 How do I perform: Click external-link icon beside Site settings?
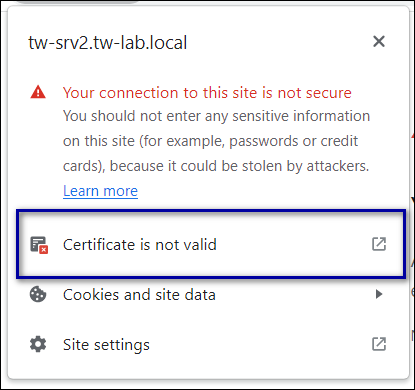(379, 344)
